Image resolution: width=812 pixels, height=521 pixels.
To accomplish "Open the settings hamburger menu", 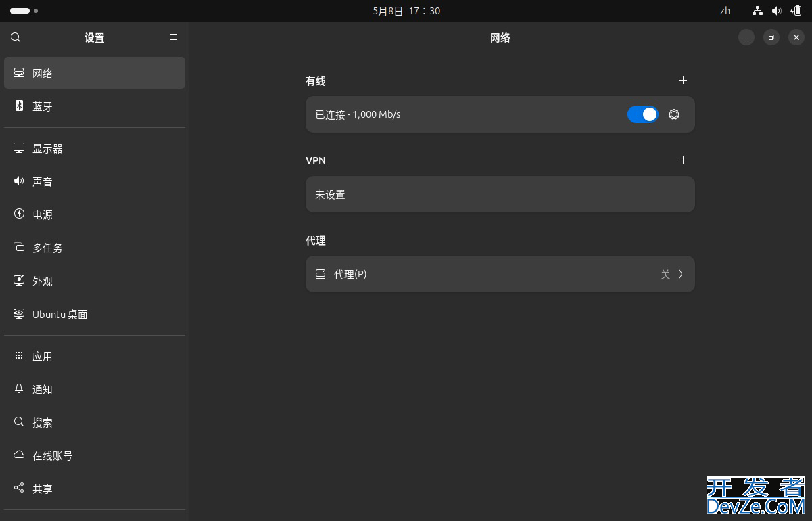I will click(174, 38).
